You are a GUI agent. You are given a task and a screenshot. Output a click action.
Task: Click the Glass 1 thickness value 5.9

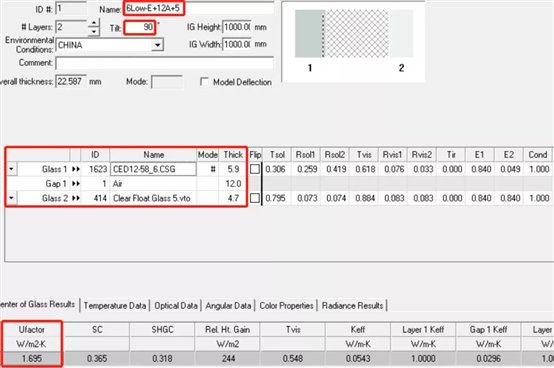click(233, 169)
